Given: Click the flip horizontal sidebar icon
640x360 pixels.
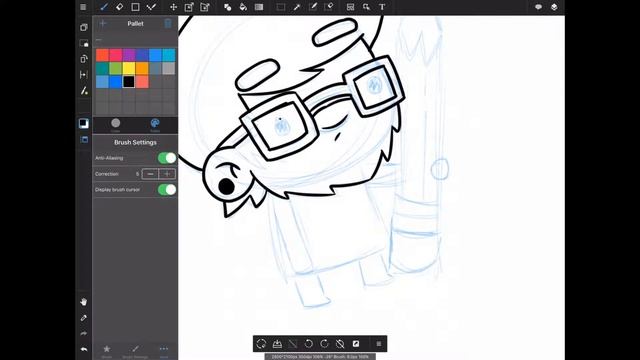Looking at the screenshot, I should 84,75.
